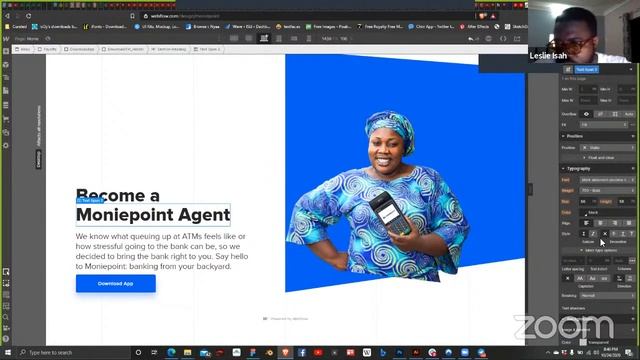This screenshot has height=360, width=640.
Task: Open the After Effects bookmark
Action: pos(474,27)
